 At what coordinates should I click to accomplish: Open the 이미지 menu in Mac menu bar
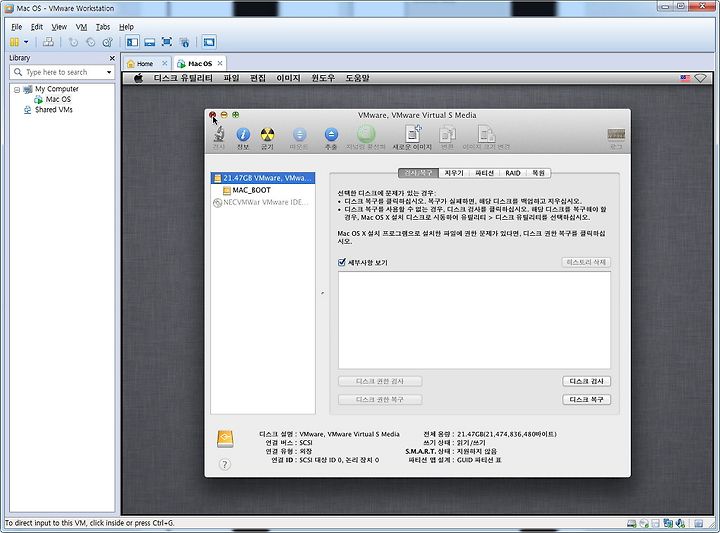pos(288,78)
